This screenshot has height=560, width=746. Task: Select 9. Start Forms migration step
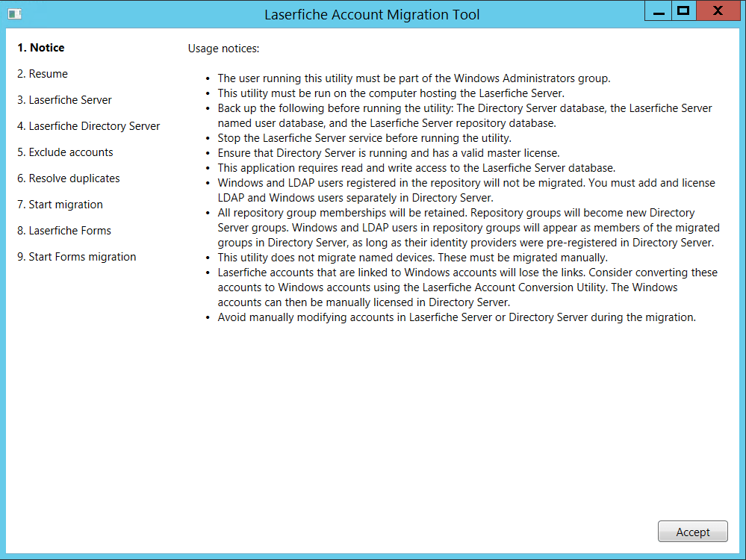coord(77,257)
